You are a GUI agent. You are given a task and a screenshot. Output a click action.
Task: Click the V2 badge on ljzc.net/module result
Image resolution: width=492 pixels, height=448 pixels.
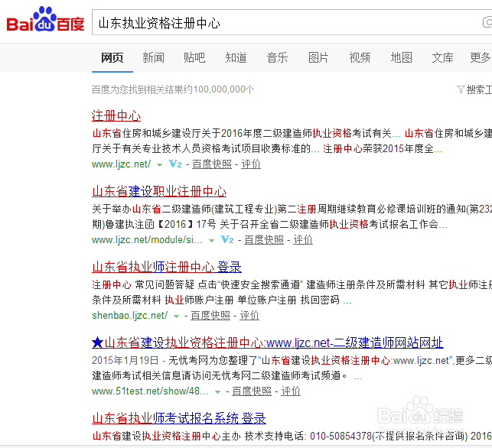point(227,240)
